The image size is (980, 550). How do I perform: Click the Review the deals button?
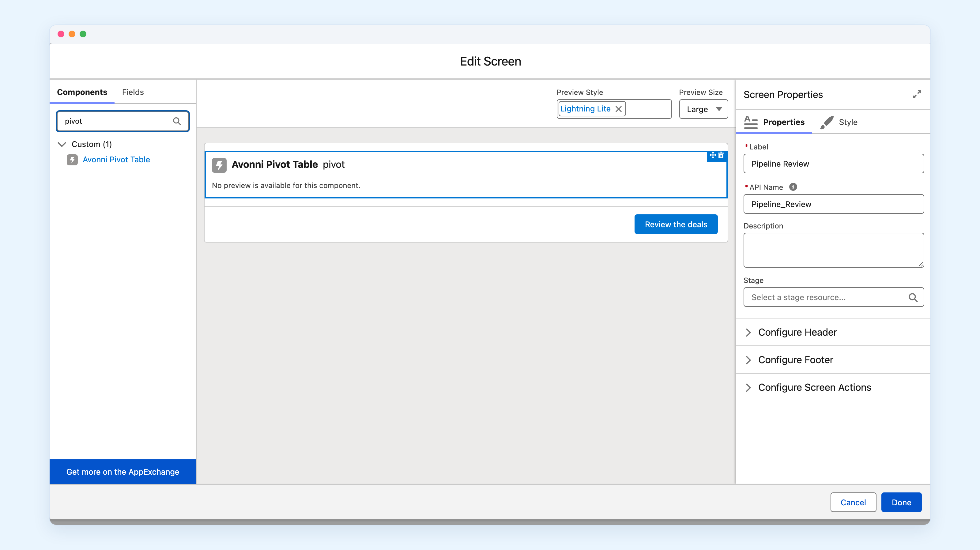[x=676, y=224]
